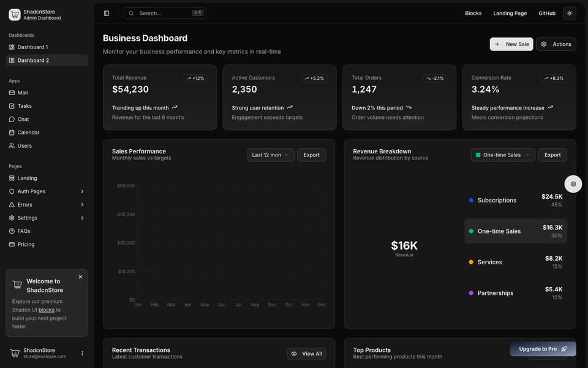Screen dimensions: 588x368
Task: Click the Subscriptions $24.5K amount
Action: [x=552, y=196]
